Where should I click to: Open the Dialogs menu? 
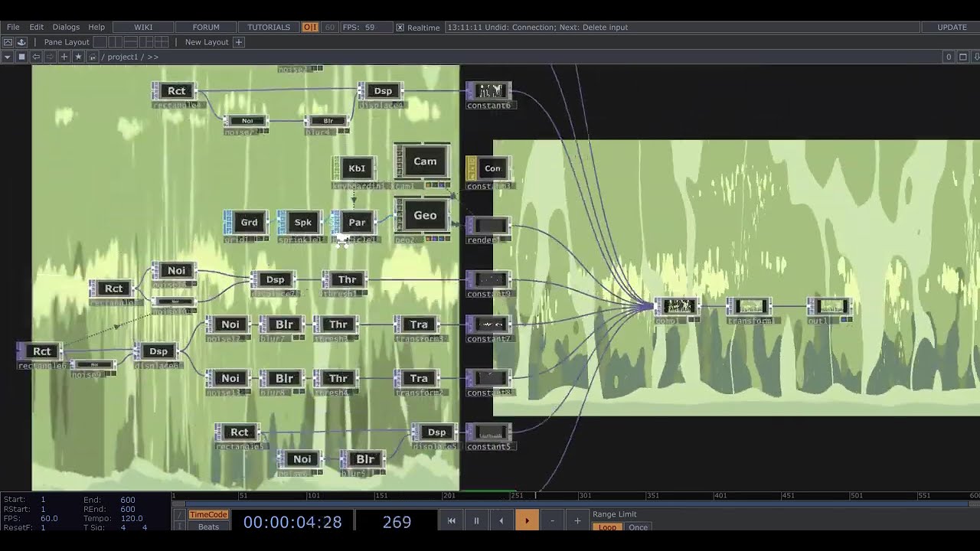[66, 27]
